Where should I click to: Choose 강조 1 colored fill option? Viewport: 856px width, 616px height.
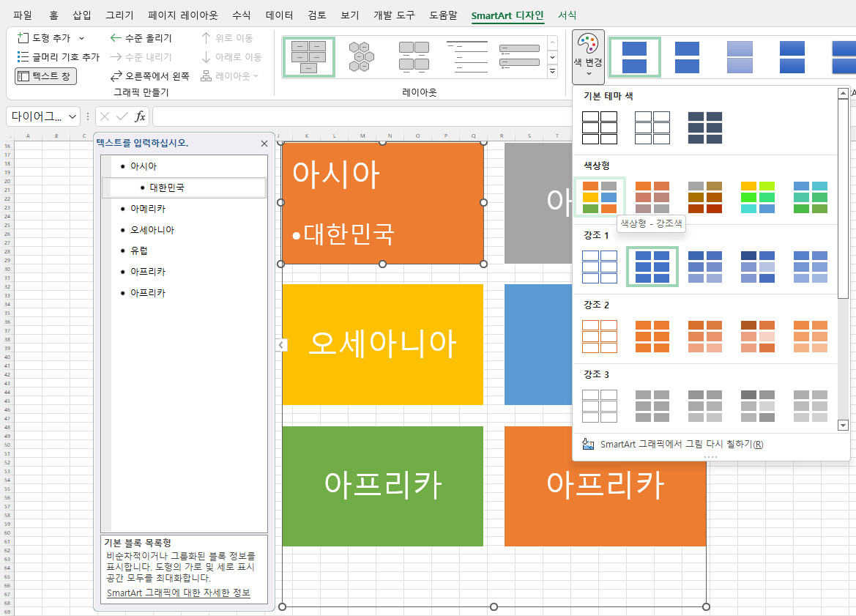coord(652,267)
